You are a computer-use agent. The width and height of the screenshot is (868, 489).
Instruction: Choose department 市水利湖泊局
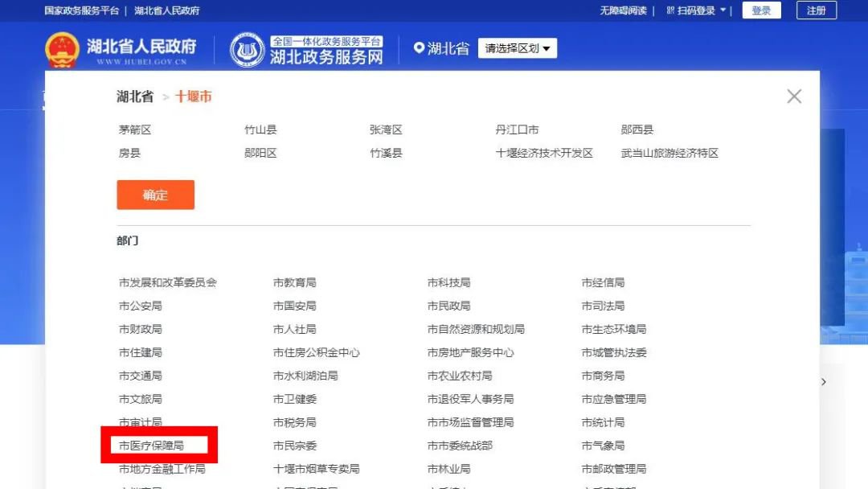coord(305,376)
